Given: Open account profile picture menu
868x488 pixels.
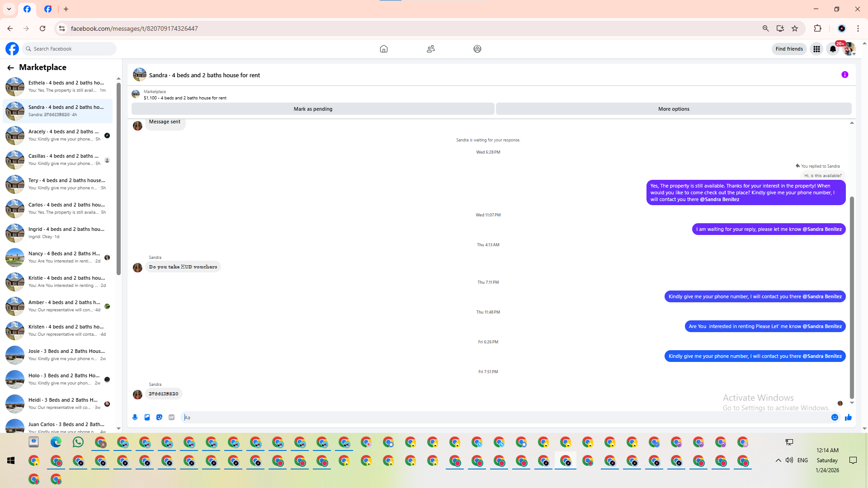Looking at the screenshot, I should [x=849, y=49].
